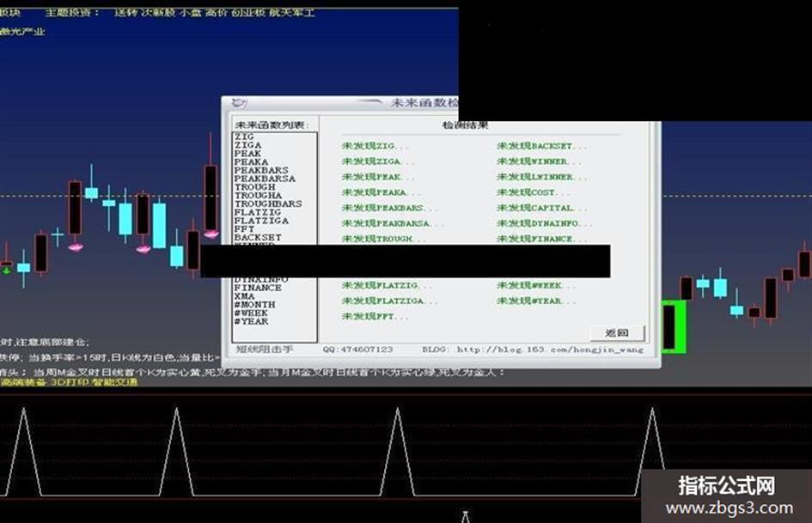
Task: Open the 创业板 theme link
Action: point(248,12)
